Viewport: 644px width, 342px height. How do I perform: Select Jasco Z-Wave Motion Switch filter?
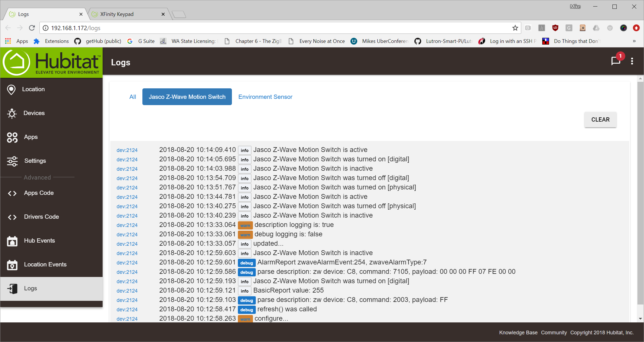click(x=187, y=97)
